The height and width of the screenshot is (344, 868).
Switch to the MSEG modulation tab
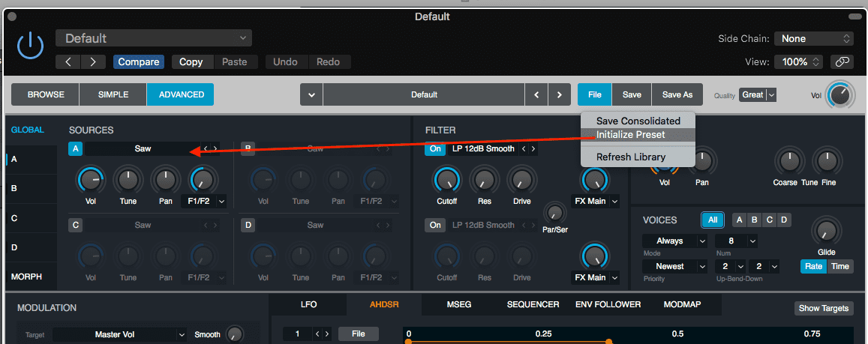click(459, 304)
